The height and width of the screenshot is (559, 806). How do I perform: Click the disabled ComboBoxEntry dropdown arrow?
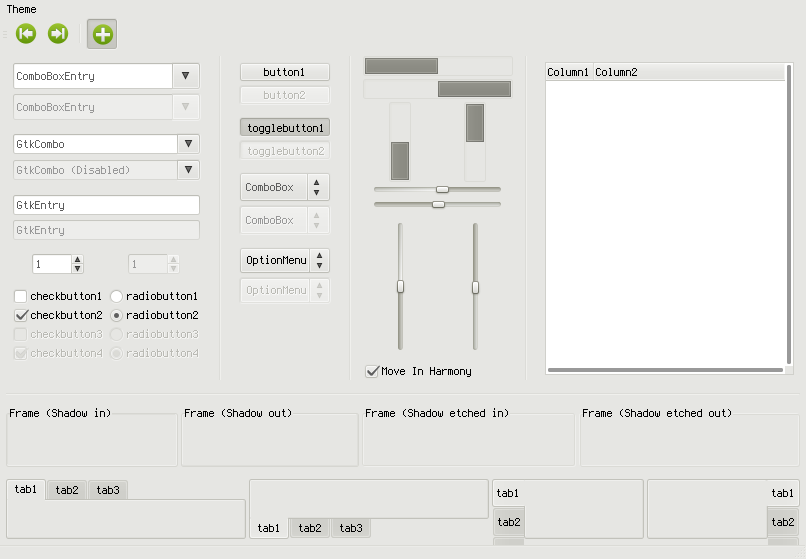[186, 107]
